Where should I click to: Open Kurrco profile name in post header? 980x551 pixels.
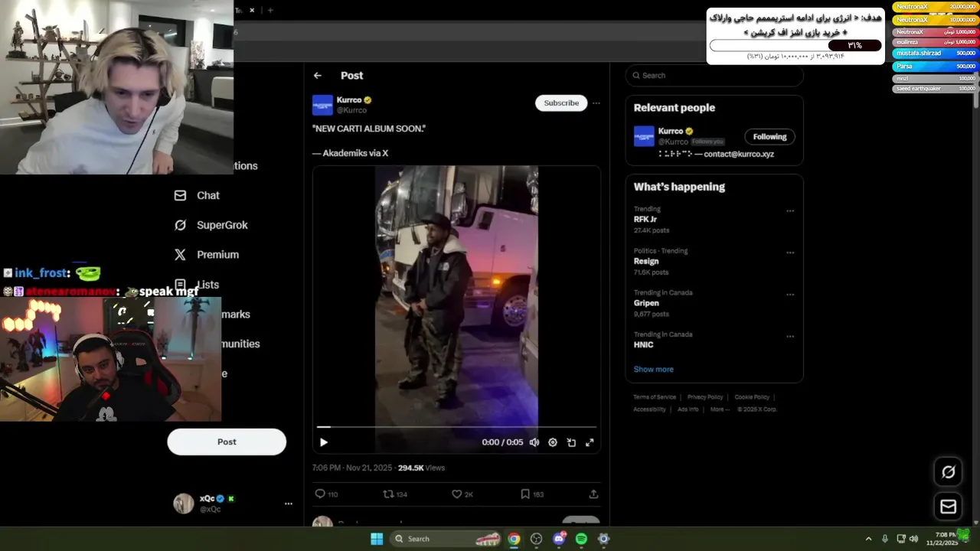click(349, 100)
